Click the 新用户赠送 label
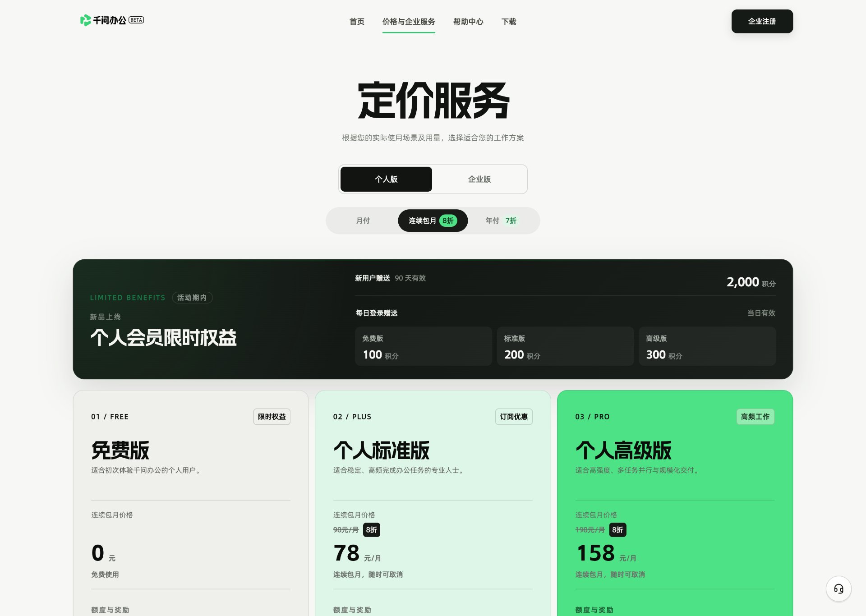The width and height of the screenshot is (866, 616). (373, 278)
